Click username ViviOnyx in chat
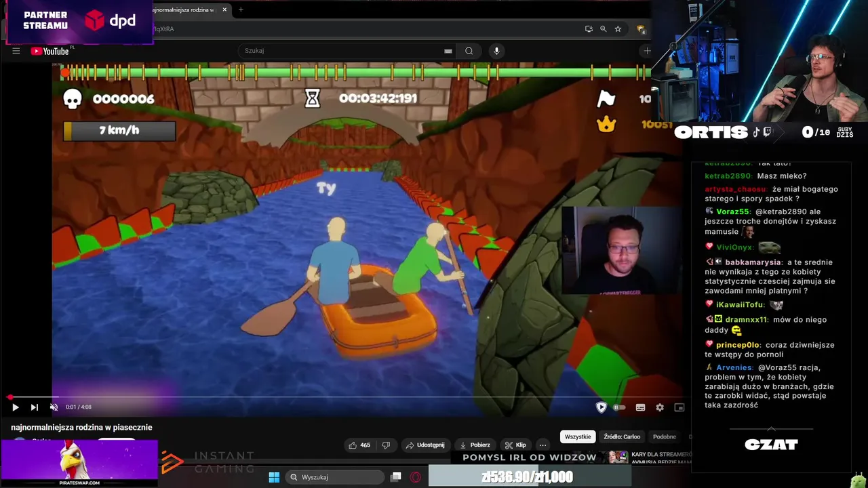The image size is (868, 488). tap(734, 248)
